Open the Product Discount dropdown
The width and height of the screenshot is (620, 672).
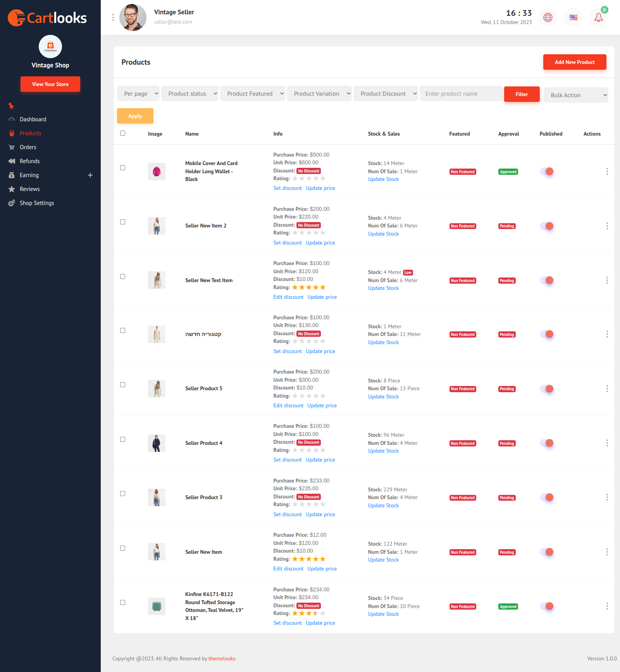[x=385, y=93]
